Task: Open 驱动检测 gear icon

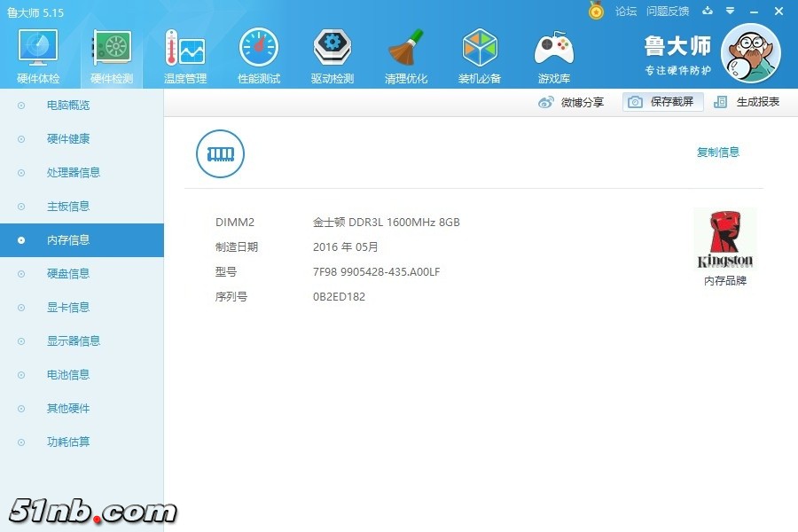Action: point(332,49)
